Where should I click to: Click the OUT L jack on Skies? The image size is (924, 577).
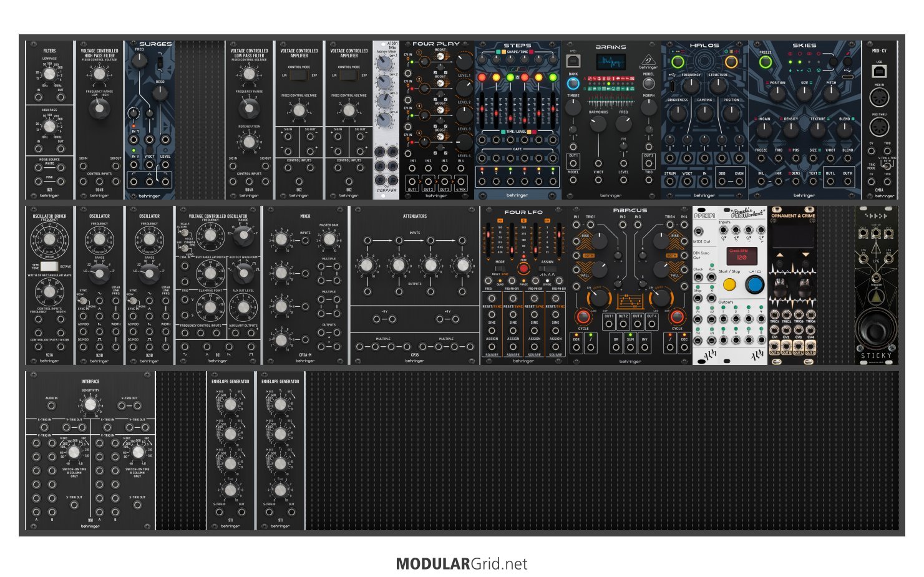pyautogui.click(x=830, y=182)
